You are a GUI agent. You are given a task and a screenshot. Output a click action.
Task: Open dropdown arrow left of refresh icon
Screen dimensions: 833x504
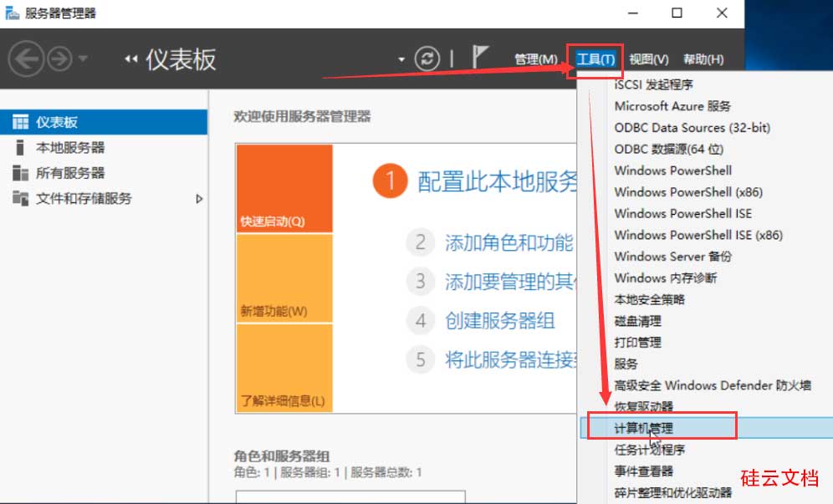tap(401, 59)
